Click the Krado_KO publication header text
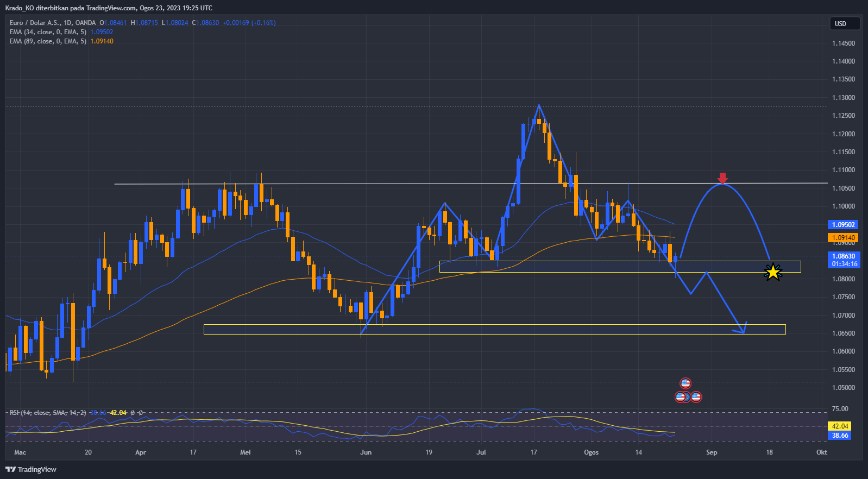Screen dimensions: 868x479 point(109,8)
